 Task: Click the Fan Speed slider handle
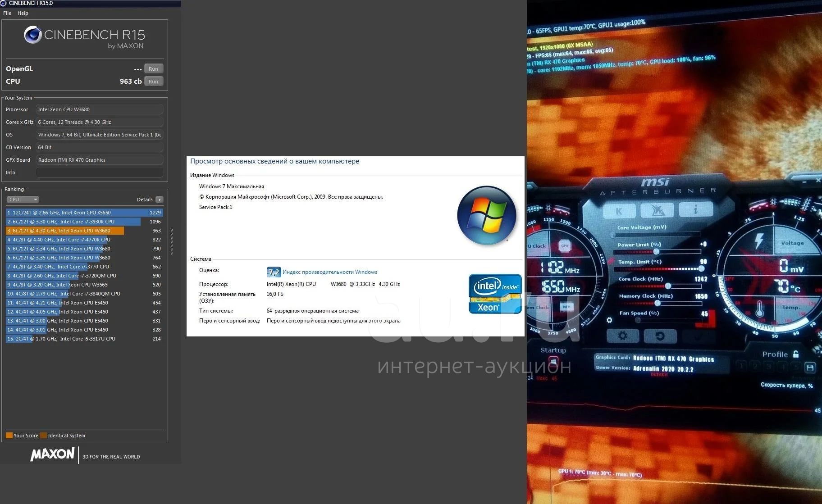pyautogui.click(x=638, y=320)
